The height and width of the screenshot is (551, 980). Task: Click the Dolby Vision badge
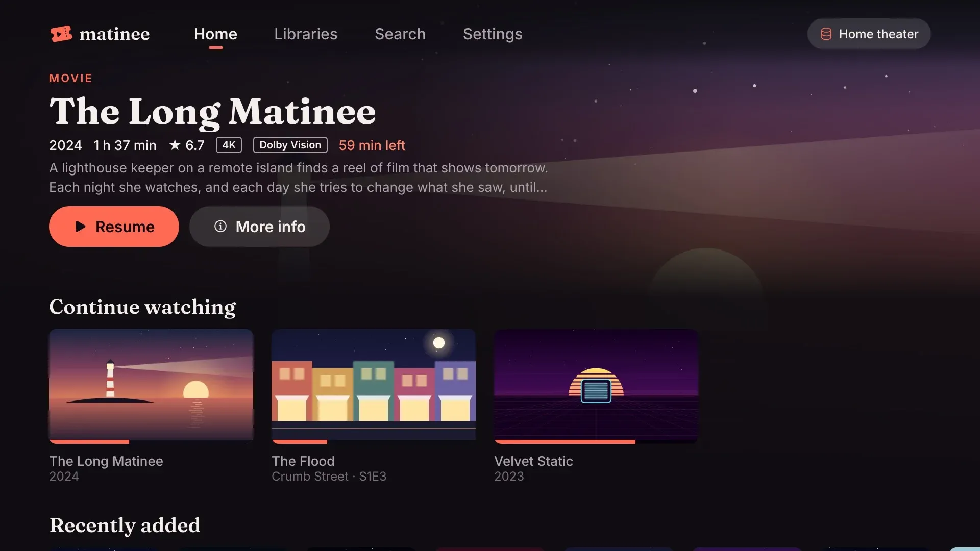[290, 145]
